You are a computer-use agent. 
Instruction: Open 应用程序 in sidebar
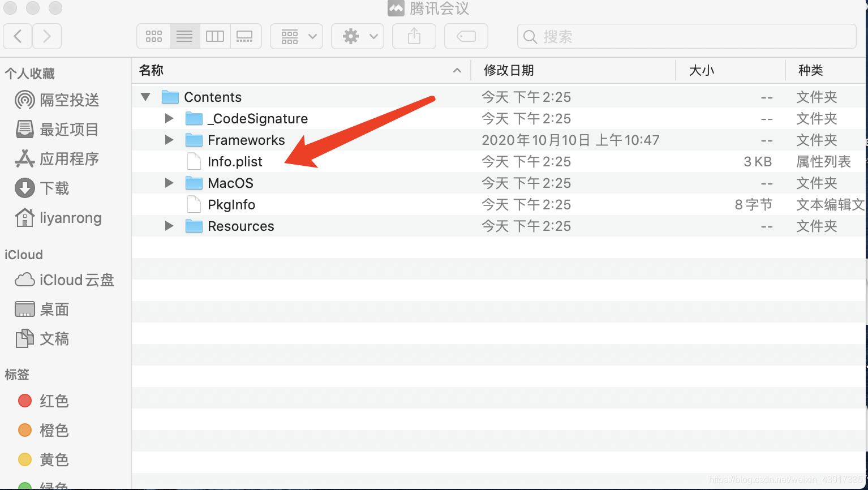(x=57, y=159)
